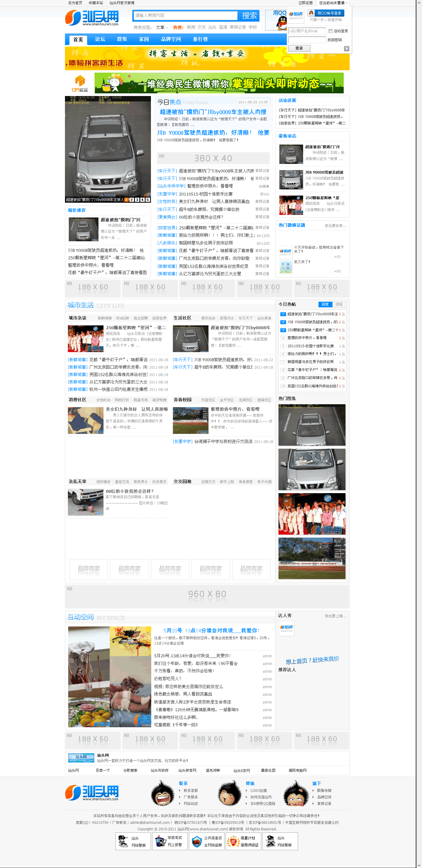The width and height of the screenshot is (422, 868).
Task: Click slideshow page number 5
Action: (148, 200)
